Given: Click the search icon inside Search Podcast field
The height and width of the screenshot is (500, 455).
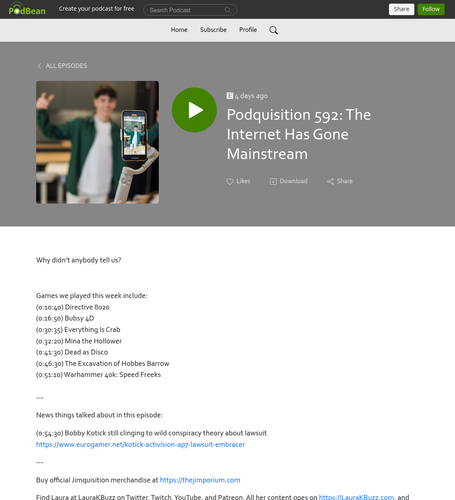Looking at the screenshot, I should [x=228, y=10].
